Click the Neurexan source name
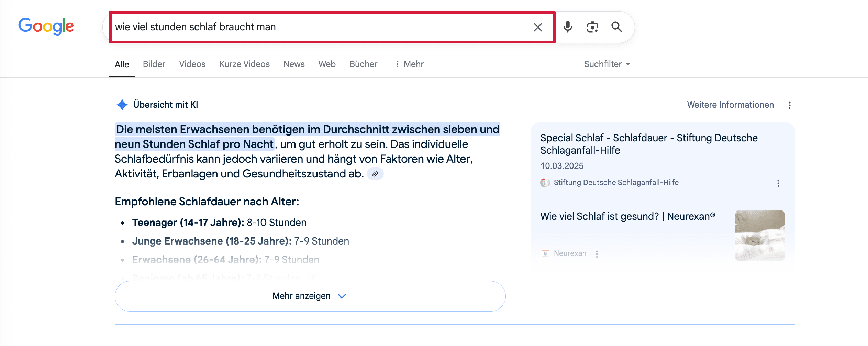 pyautogui.click(x=570, y=253)
